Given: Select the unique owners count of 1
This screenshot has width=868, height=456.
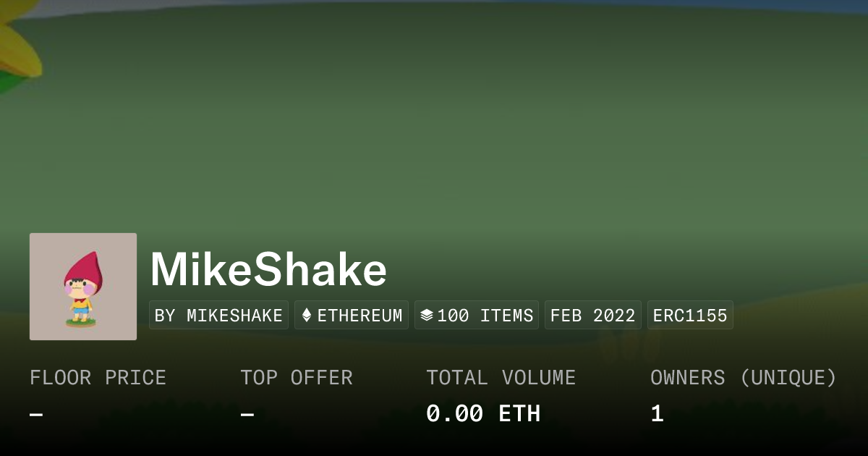Looking at the screenshot, I should click(x=657, y=414).
